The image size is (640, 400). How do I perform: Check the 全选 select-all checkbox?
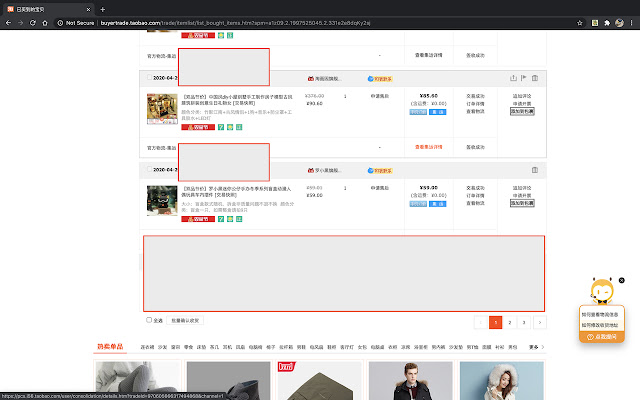tap(149, 320)
